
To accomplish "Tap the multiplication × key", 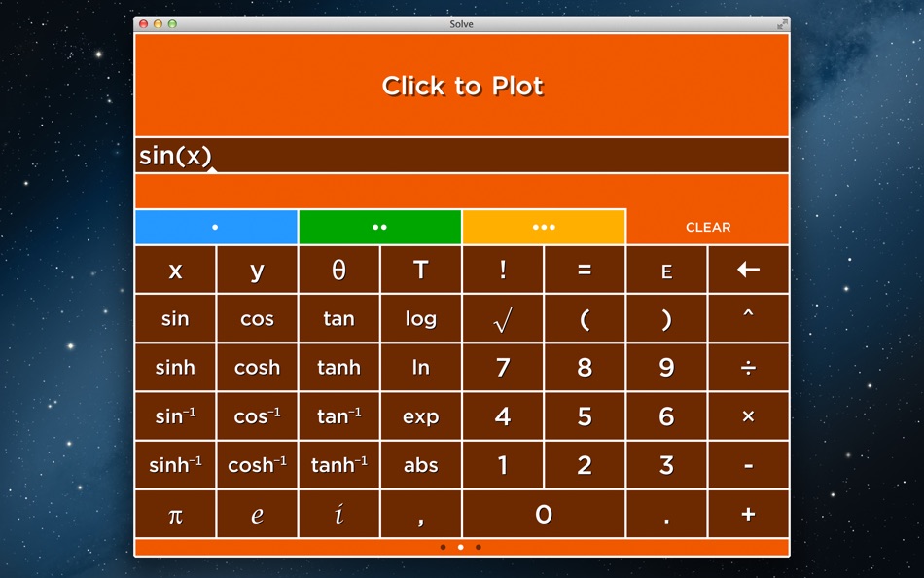I will coord(748,417).
